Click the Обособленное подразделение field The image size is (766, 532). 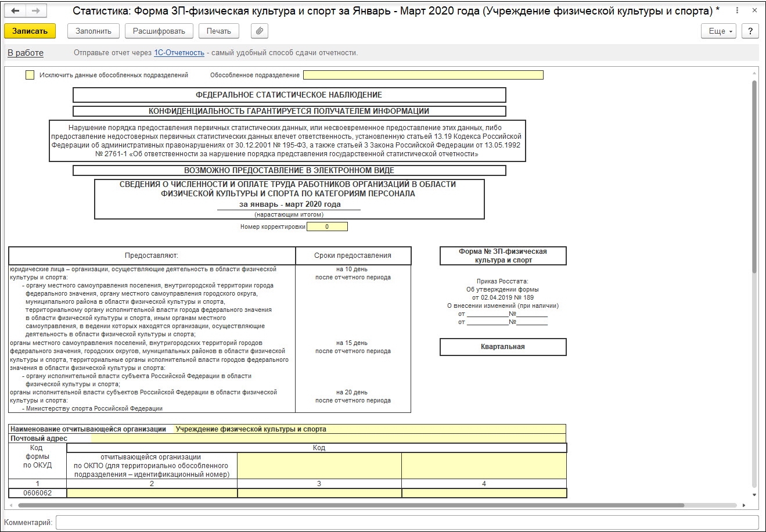423,75
